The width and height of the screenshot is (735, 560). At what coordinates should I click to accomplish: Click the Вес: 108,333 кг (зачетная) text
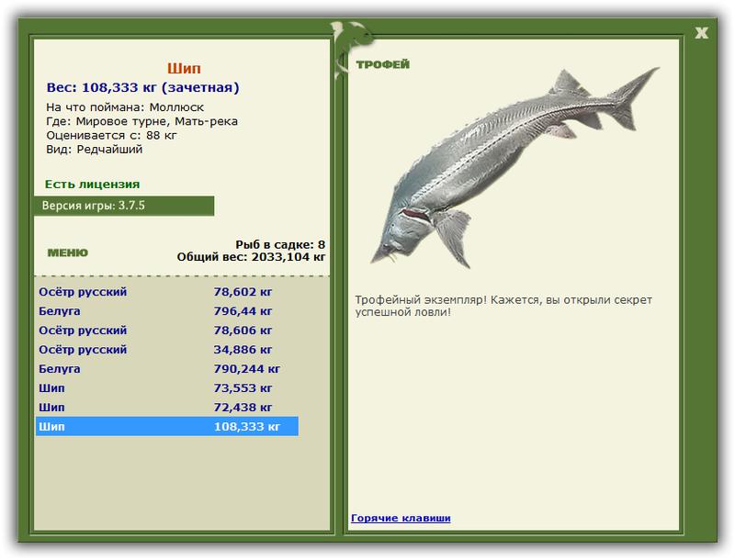[143, 87]
